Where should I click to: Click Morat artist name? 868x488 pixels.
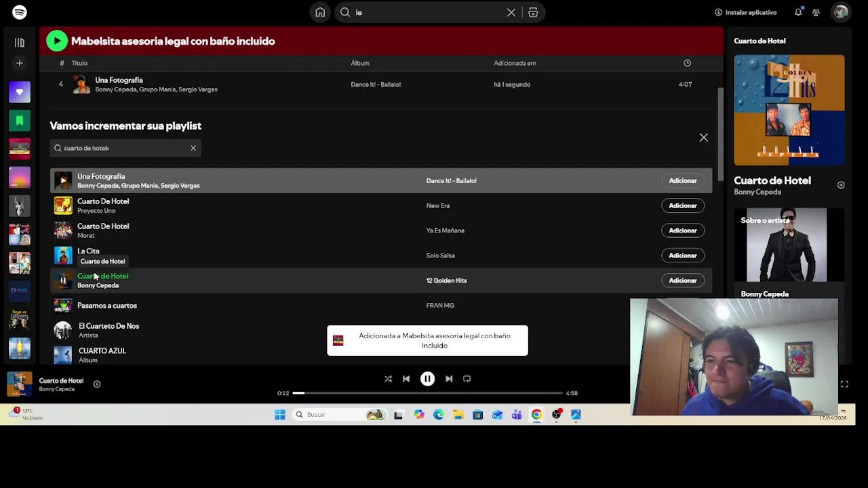point(85,236)
